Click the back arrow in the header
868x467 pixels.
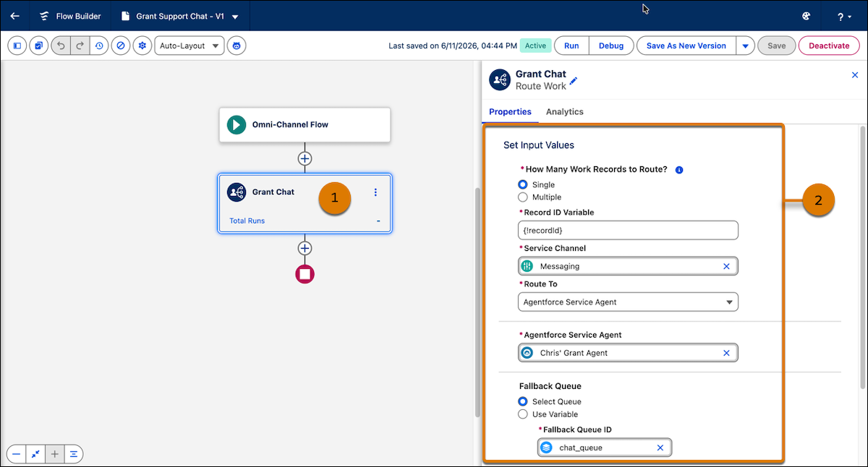click(15, 16)
